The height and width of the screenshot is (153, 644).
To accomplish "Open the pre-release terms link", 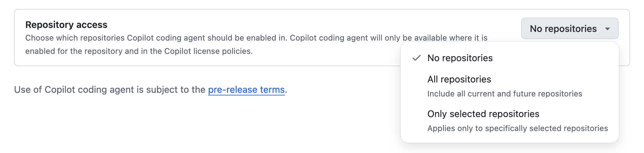I will (x=246, y=90).
